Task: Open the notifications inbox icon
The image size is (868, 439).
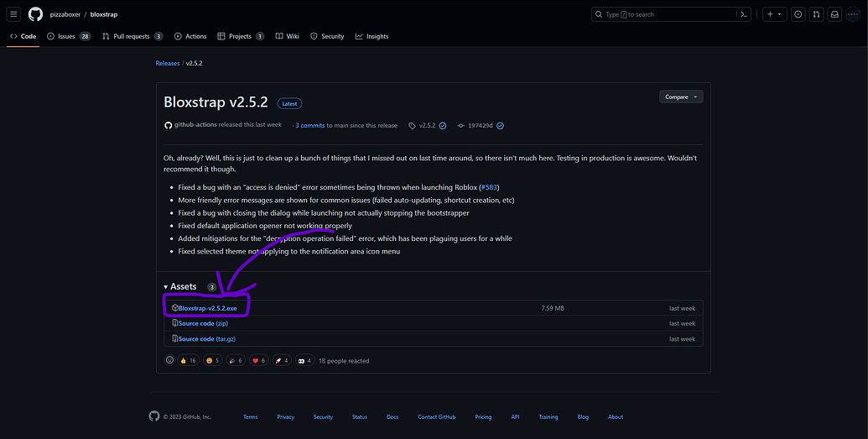Action: tap(834, 14)
